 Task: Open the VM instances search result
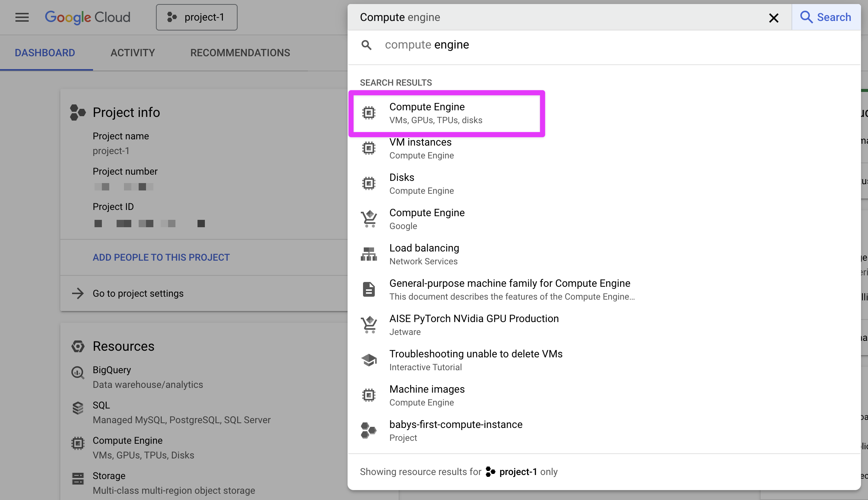(420, 148)
